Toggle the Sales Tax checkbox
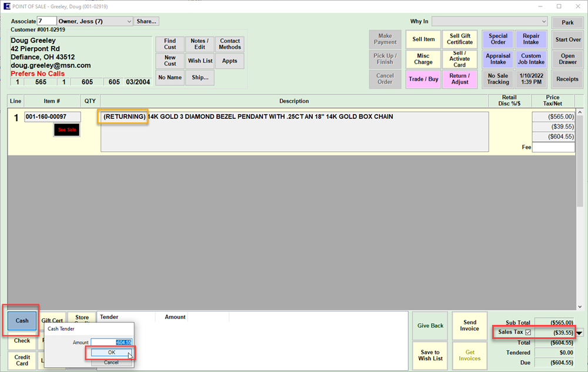This screenshot has width=588, height=372. 528,333
